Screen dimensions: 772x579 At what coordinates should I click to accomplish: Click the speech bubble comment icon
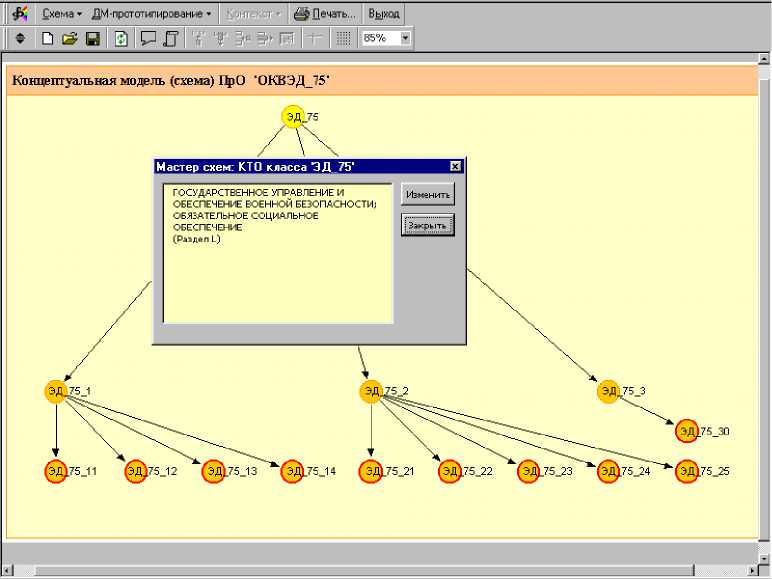tap(148, 38)
